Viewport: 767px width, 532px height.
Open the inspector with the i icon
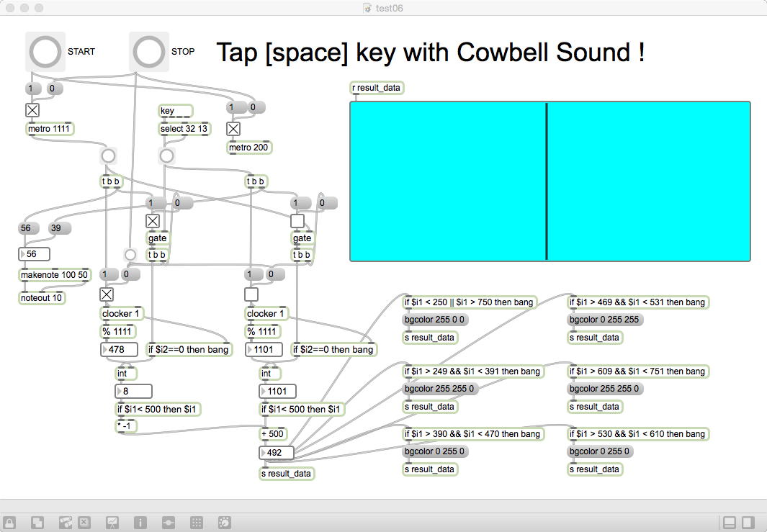(x=140, y=522)
